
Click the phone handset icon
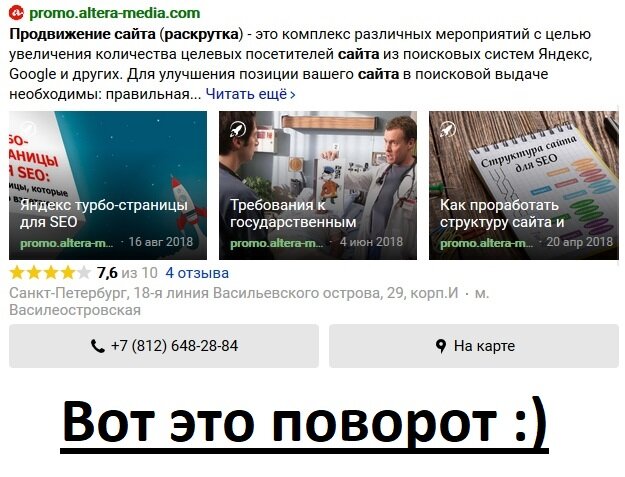coord(97,346)
